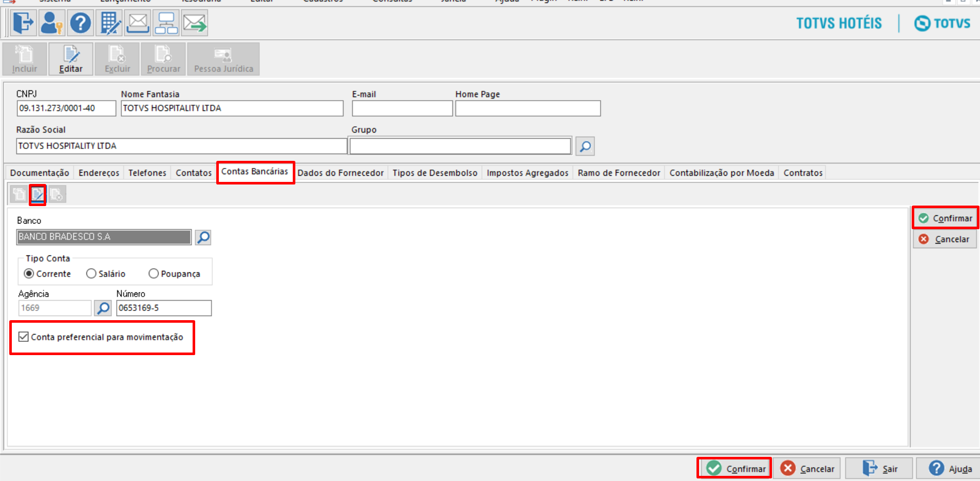Click the Incluir toolbar button
The height and width of the screenshot is (481, 980).
pos(25,59)
